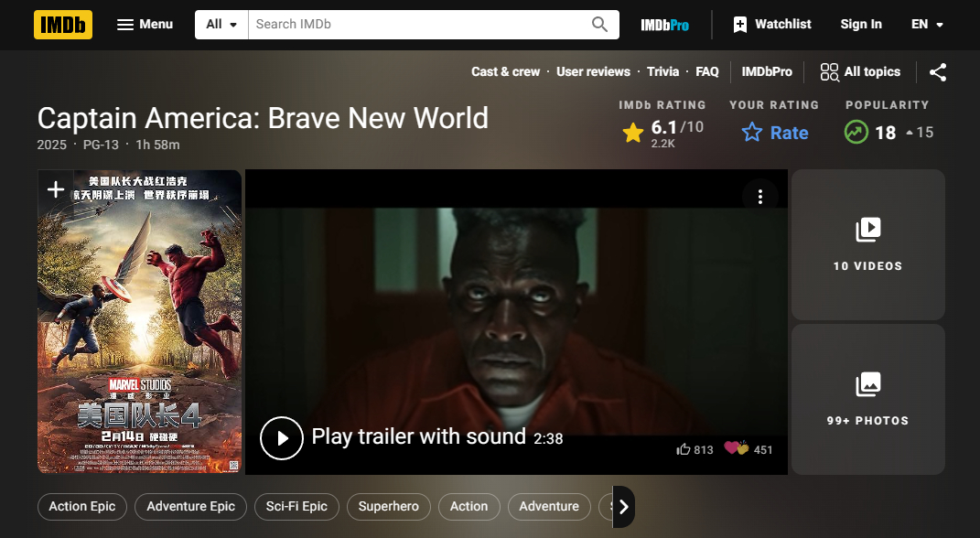980x538 pixels.
Task: Open IMDbPro from the top bar
Action: pyautogui.click(x=664, y=25)
